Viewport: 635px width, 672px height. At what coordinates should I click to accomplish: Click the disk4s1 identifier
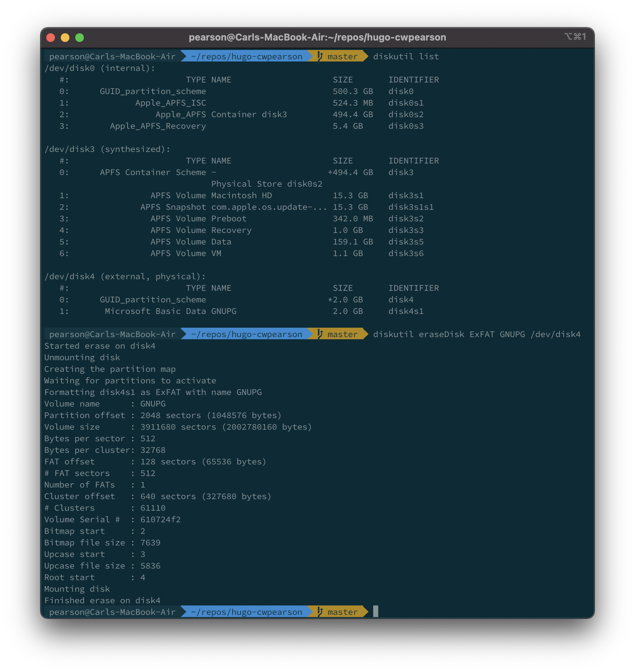click(x=406, y=311)
